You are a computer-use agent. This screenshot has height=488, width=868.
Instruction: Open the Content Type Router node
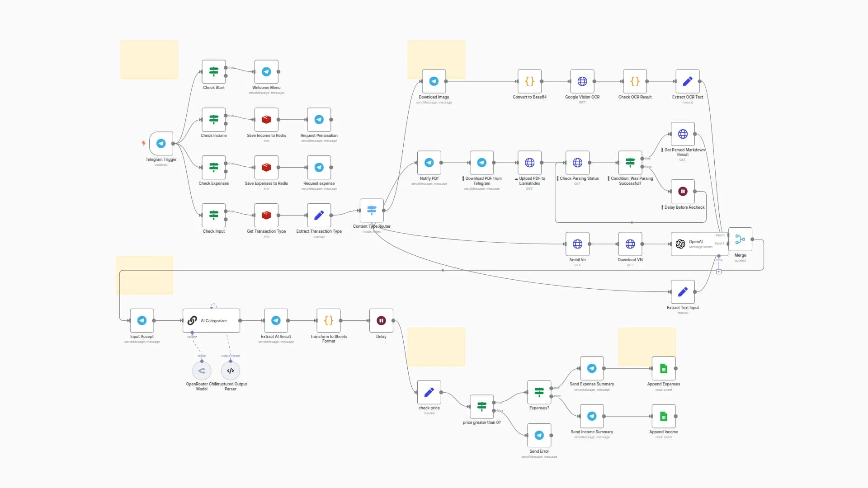[372, 211]
